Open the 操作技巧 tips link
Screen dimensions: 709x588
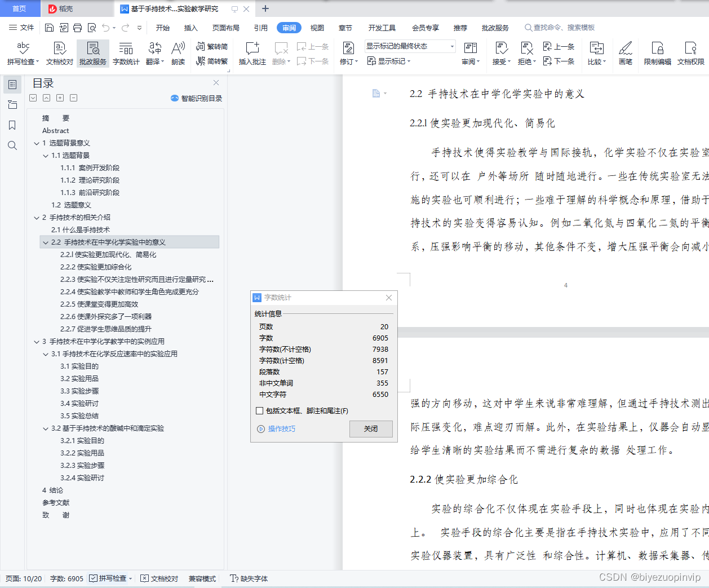pyautogui.click(x=276, y=429)
